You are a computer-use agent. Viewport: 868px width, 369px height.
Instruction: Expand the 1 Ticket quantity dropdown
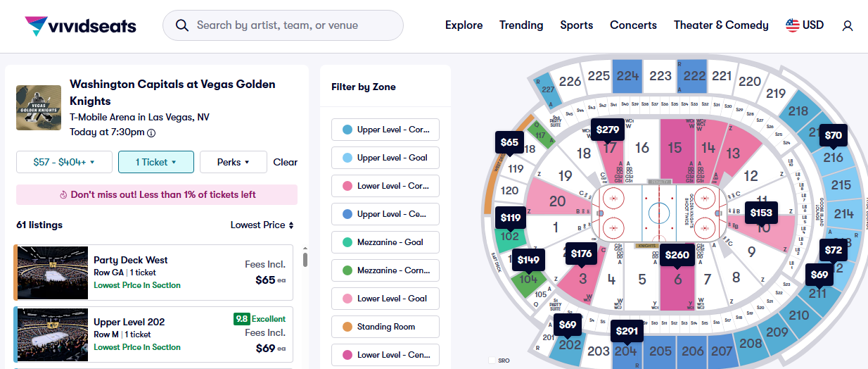(x=155, y=162)
